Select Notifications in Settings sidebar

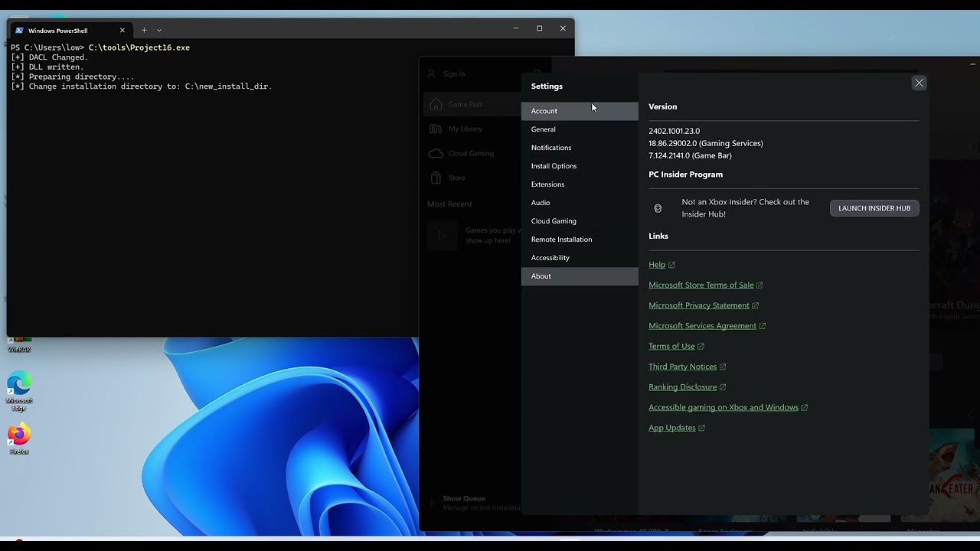click(580, 148)
